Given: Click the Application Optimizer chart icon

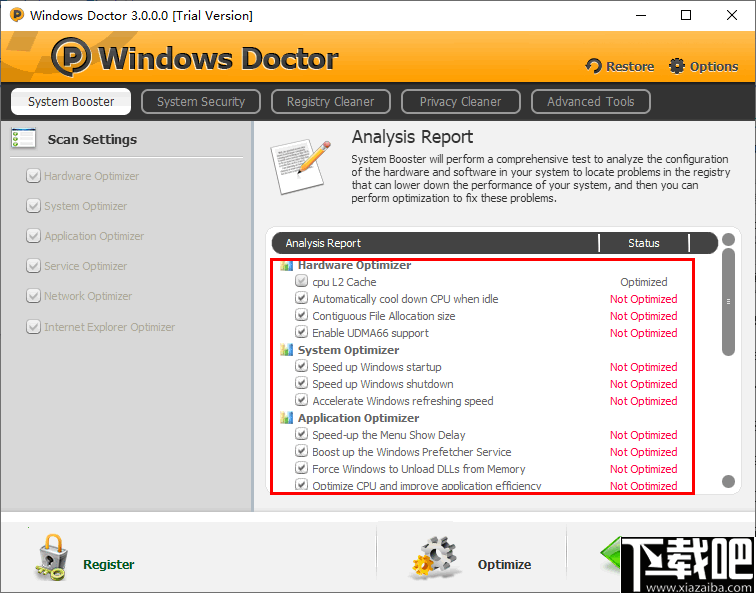Looking at the screenshot, I should (287, 418).
